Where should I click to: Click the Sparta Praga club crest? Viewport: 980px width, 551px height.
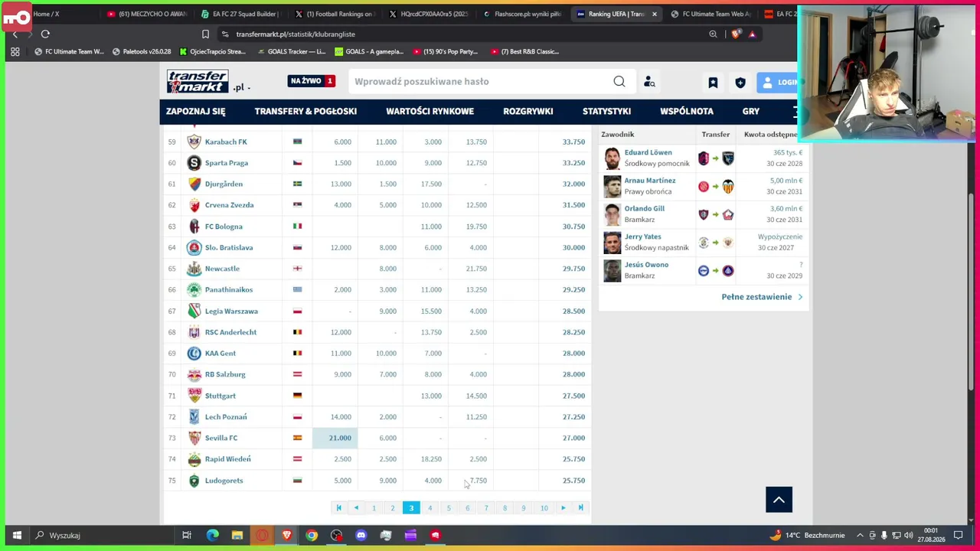click(x=194, y=163)
